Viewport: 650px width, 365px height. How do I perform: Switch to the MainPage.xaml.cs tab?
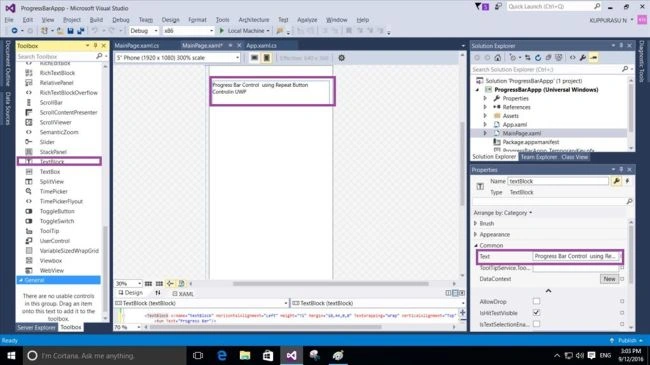[137, 46]
